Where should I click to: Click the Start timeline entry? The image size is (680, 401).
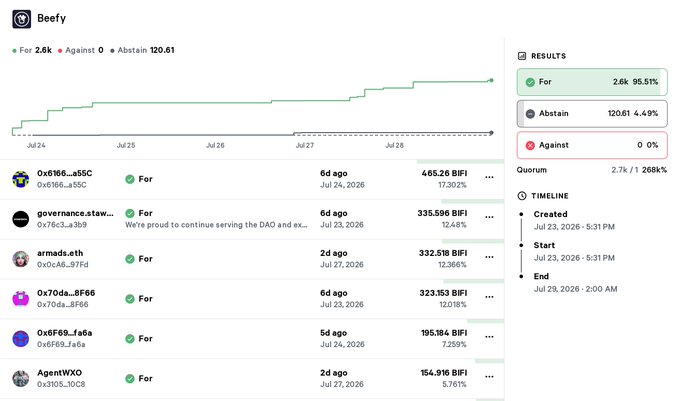point(574,251)
